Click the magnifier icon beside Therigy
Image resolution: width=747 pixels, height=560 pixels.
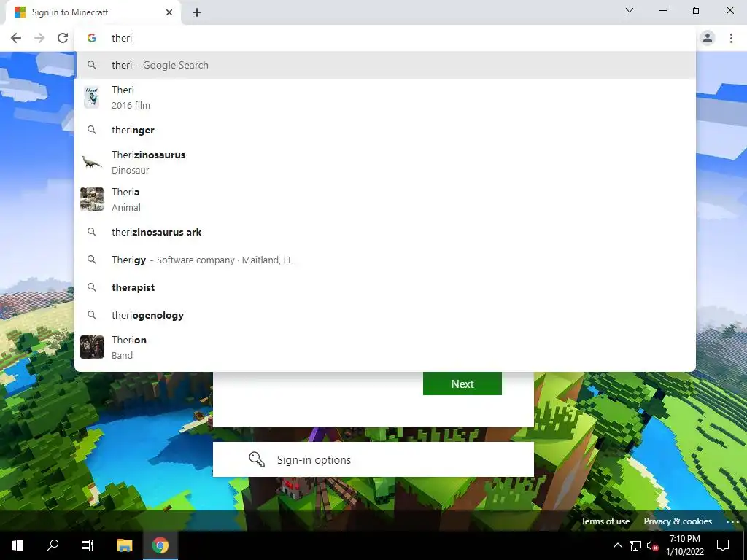pyautogui.click(x=92, y=260)
